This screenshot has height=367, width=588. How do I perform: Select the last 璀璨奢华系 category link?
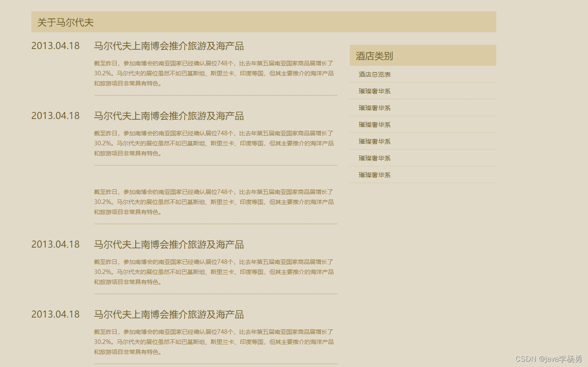tap(374, 175)
